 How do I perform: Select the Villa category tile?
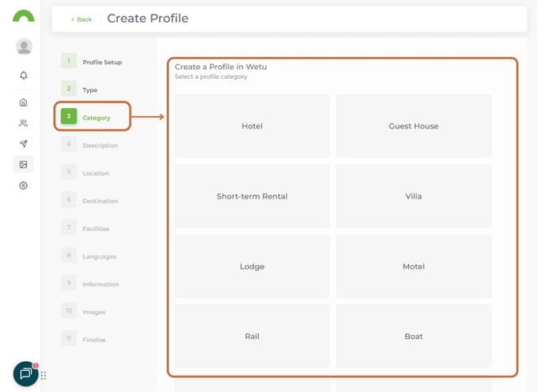click(x=413, y=196)
